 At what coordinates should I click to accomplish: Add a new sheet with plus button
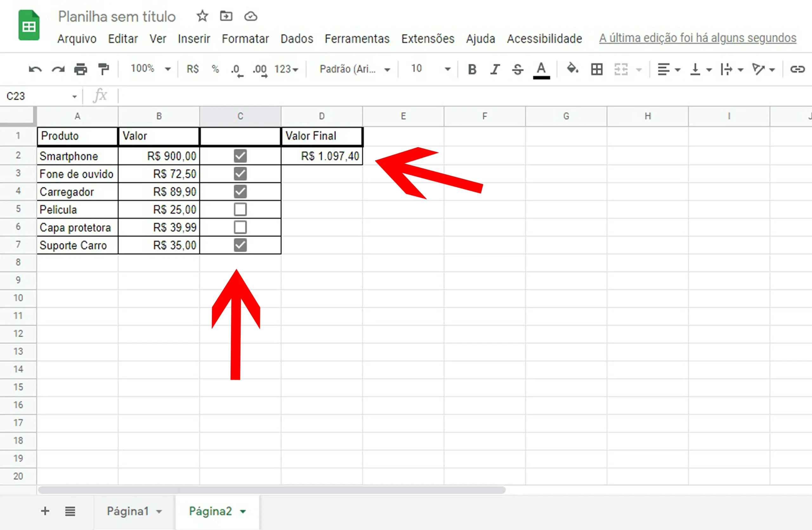point(45,511)
